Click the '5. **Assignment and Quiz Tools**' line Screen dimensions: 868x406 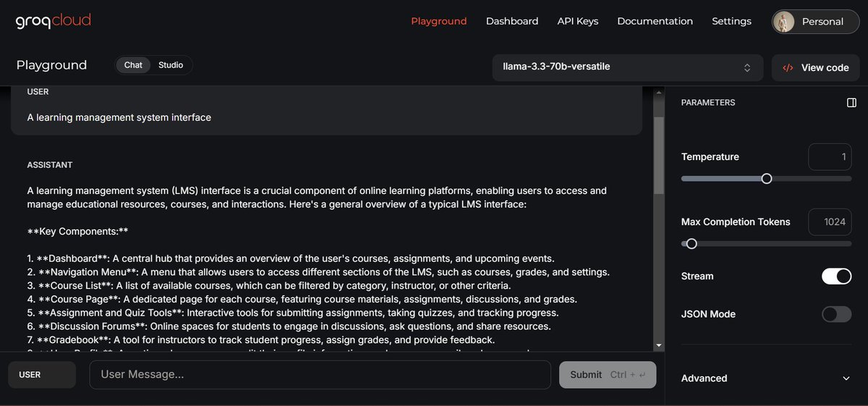293,313
